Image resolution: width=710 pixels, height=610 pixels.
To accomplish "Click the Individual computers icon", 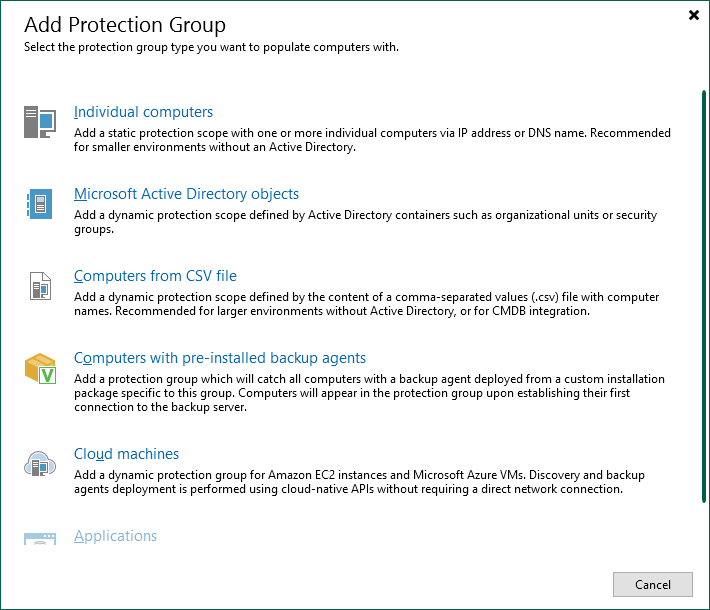I will pyautogui.click(x=40, y=122).
